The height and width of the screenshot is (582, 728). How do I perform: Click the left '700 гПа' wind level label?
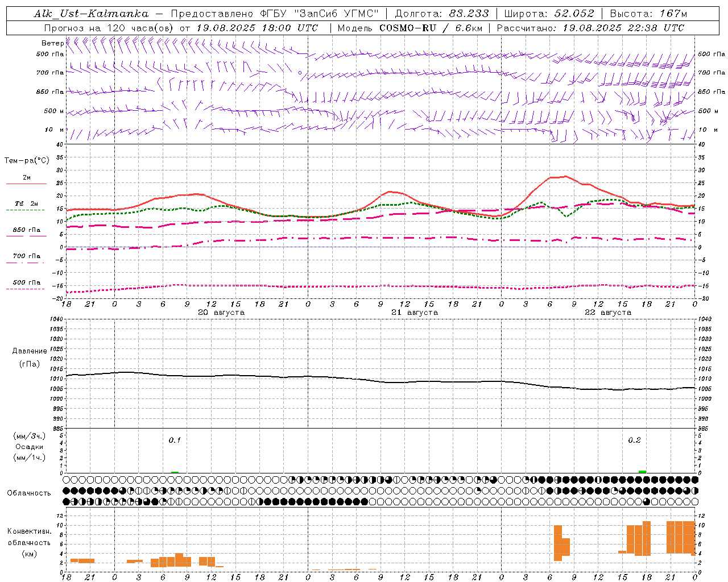click(x=50, y=73)
